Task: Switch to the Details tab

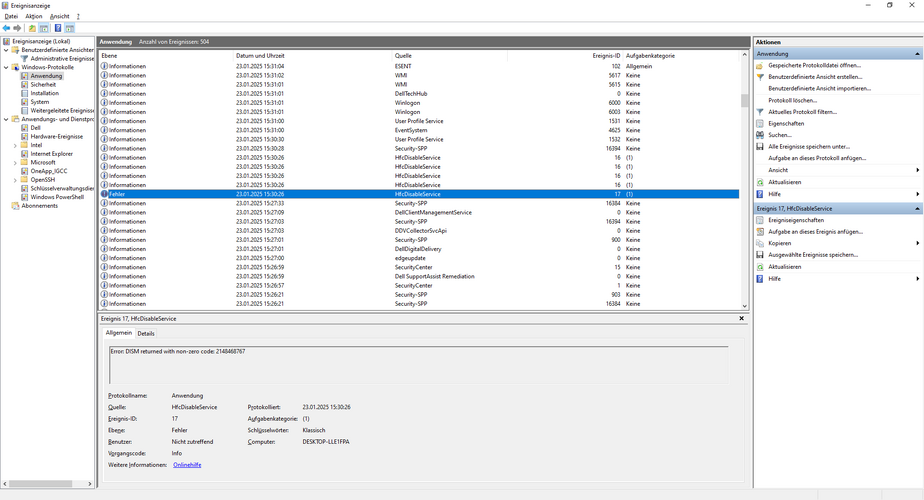Action: (146, 333)
